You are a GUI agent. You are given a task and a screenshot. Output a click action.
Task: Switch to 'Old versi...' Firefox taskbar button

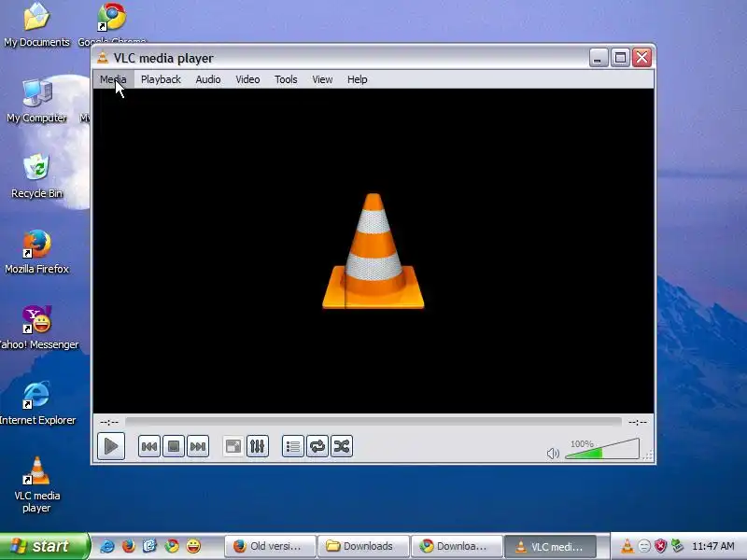point(270,546)
